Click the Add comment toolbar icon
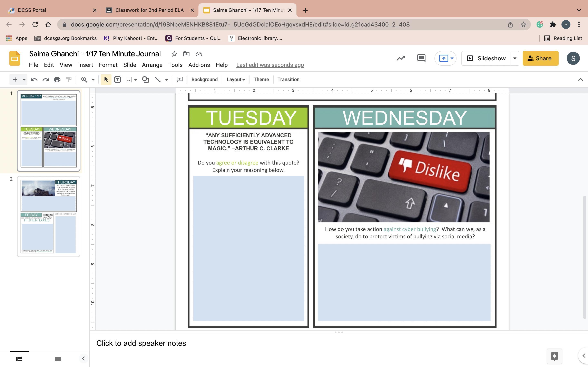The height and width of the screenshot is (367, 588). [179, 80]
